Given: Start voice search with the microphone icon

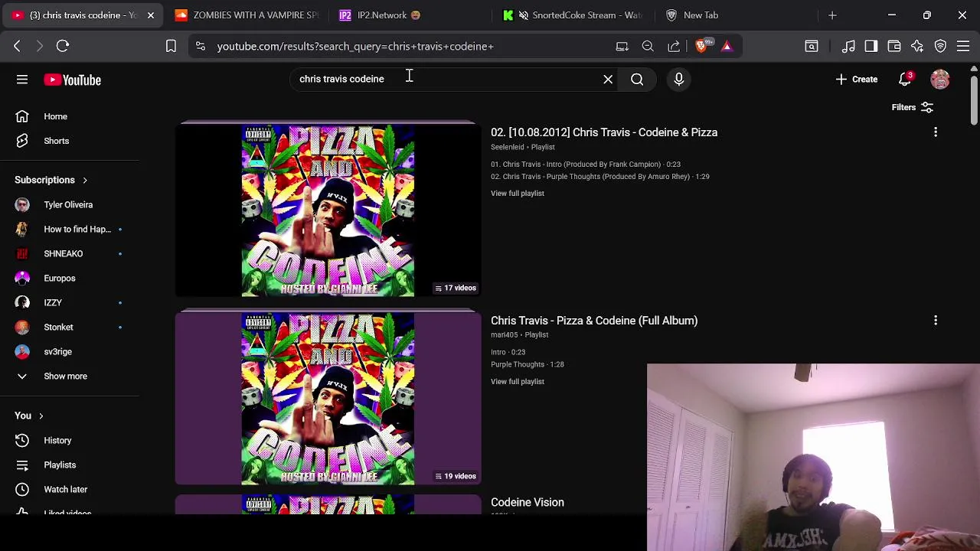Looking at the screenshot, I should point(678,79).
